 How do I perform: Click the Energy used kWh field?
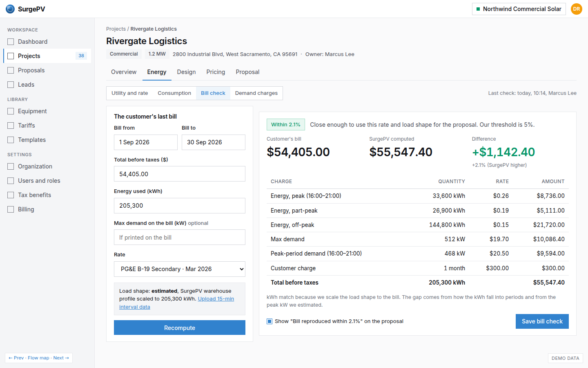coord(180,206)
